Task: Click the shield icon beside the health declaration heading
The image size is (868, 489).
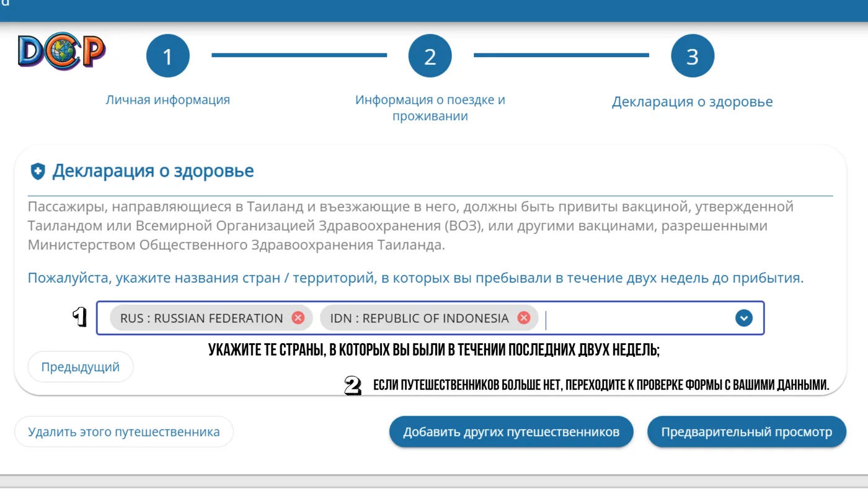Action: (x=38, y=171)
